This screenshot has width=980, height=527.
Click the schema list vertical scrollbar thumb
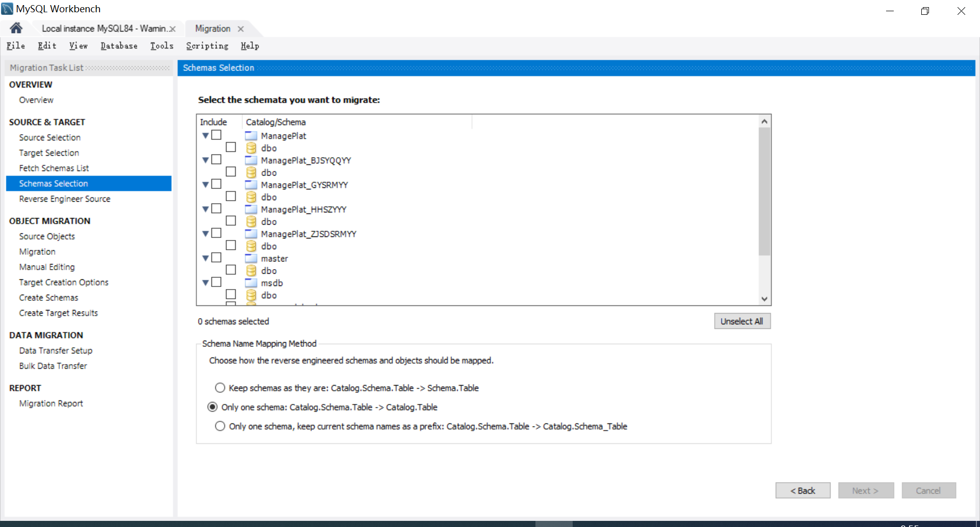pyautogui.click(x=764, y=191)
